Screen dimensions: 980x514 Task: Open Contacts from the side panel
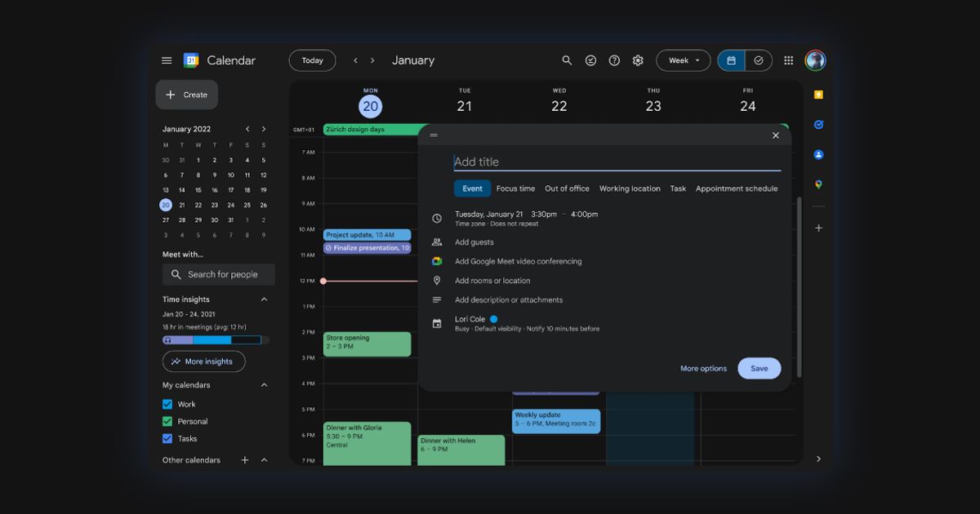pos(818,154)
